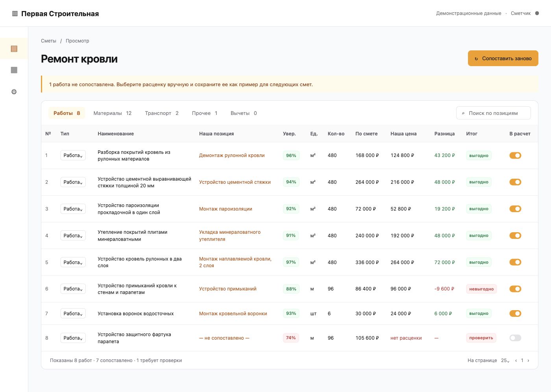This screenshot has height=392, width=551.
Task: Open the estimates list sidebar icon
Action: [14, 48]
